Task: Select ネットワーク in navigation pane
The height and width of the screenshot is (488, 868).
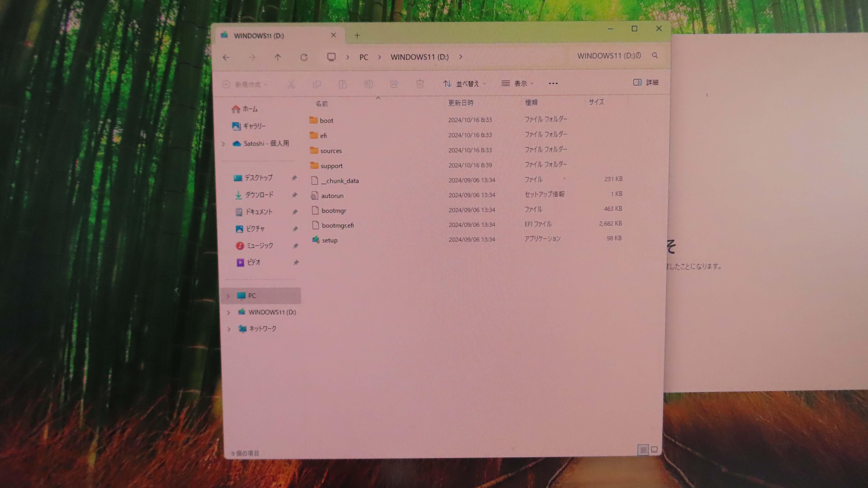Action: (x=257, y=329)
